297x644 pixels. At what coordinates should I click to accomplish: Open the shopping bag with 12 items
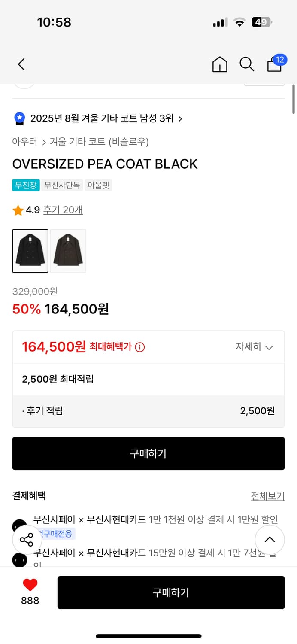[274, 64]
